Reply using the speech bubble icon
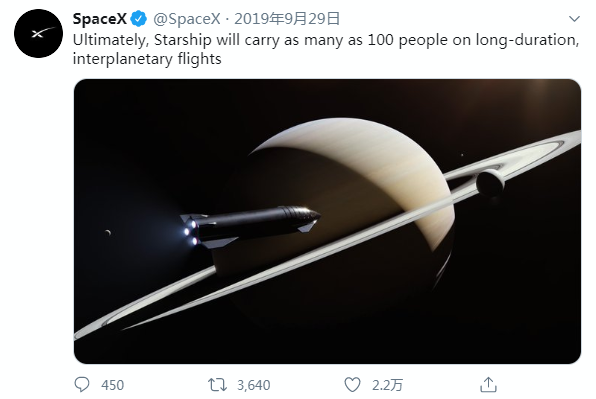596x399 pixels. pos(82,385)
